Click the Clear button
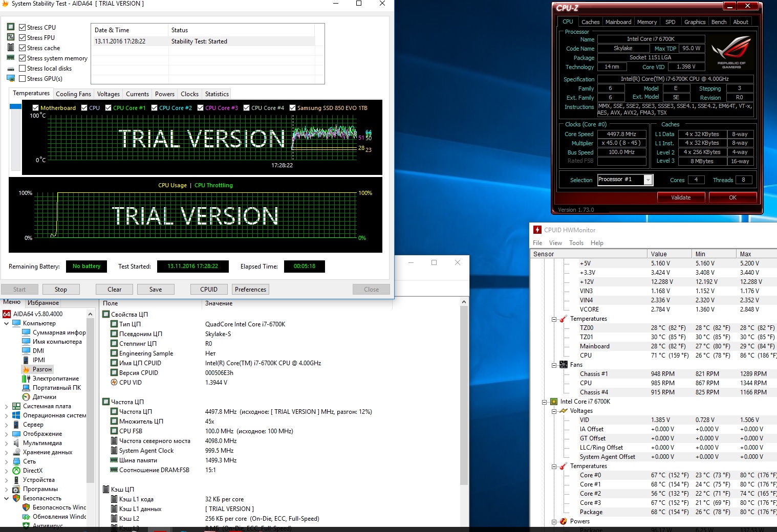This screenshot has height=532, width=777. tap(115, 290)
